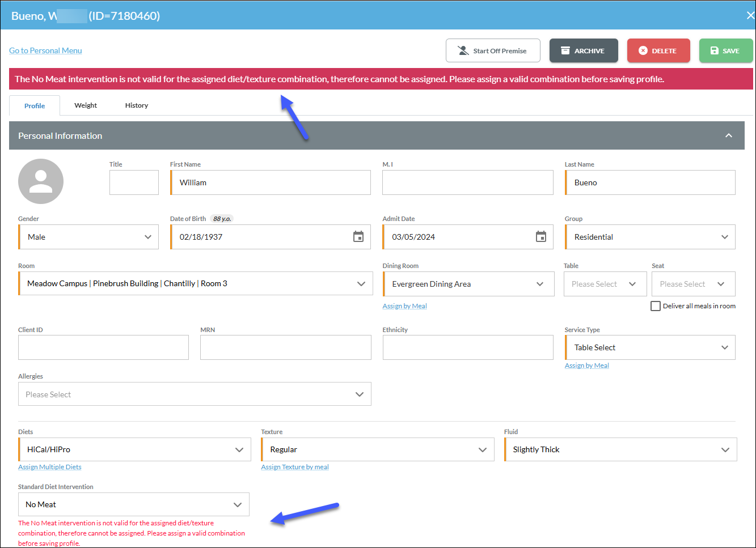The width and height of the screenshot is (756, 548).
Task: Switch to the Weight tab
Action: (x=86, y=105)
